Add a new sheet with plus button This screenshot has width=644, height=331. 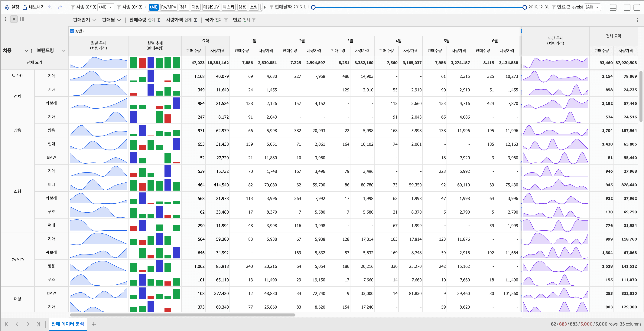tap(94, 324)
